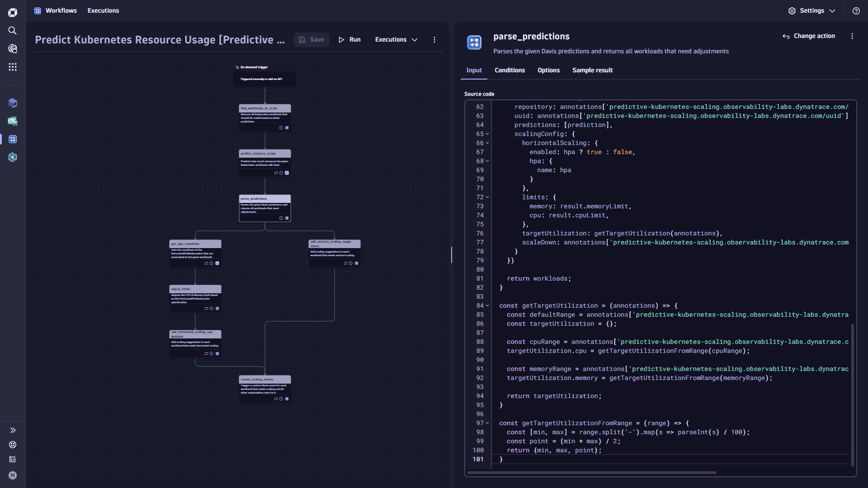Select the On demand trigger node

[265, 75]
